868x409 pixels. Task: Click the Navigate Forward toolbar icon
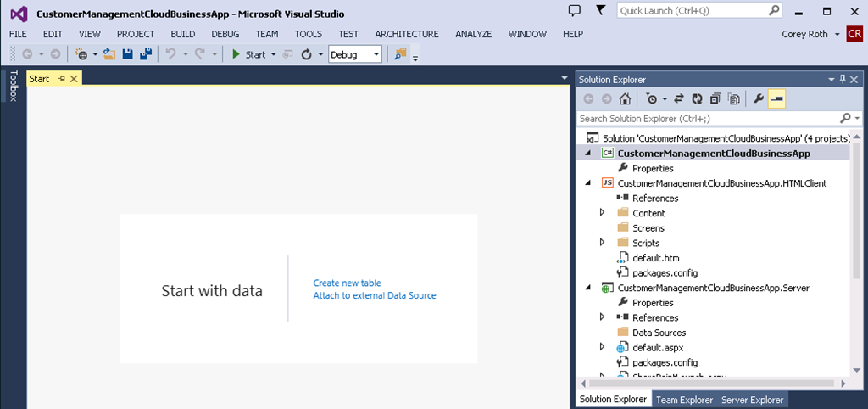55,54
